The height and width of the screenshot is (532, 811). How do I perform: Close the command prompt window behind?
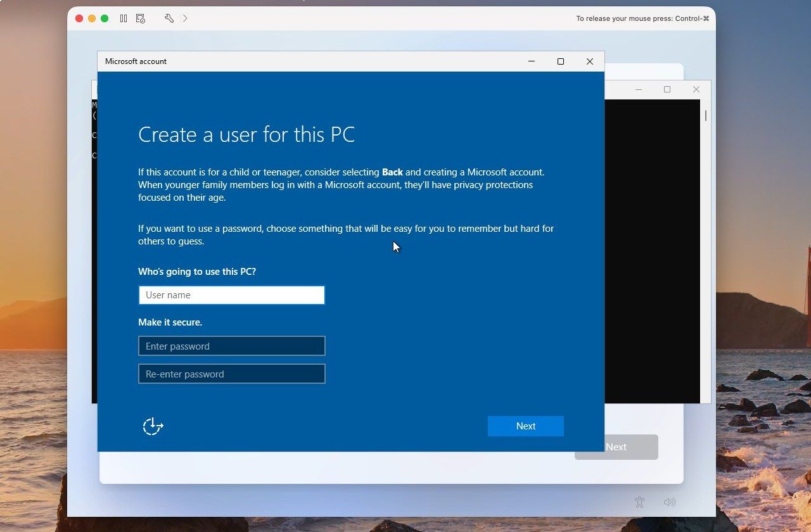(x=696, y=89)
